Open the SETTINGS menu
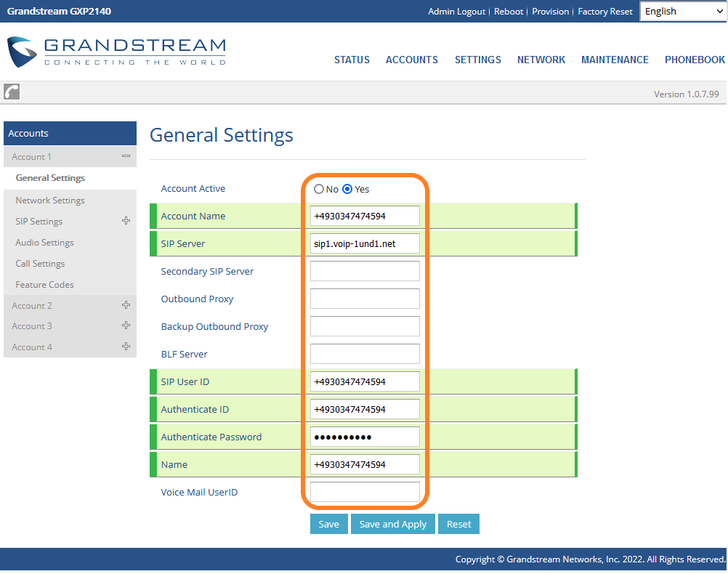This screenshot has width=728, height=574. click(478, 60)
